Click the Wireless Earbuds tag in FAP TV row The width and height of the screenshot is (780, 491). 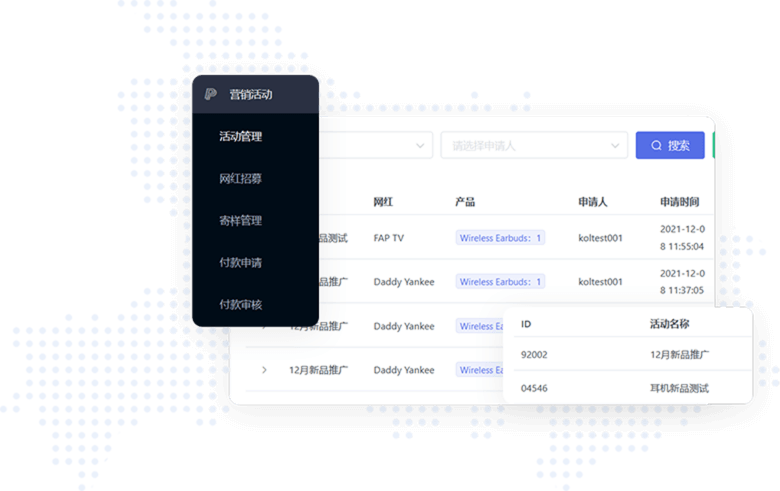500,238
